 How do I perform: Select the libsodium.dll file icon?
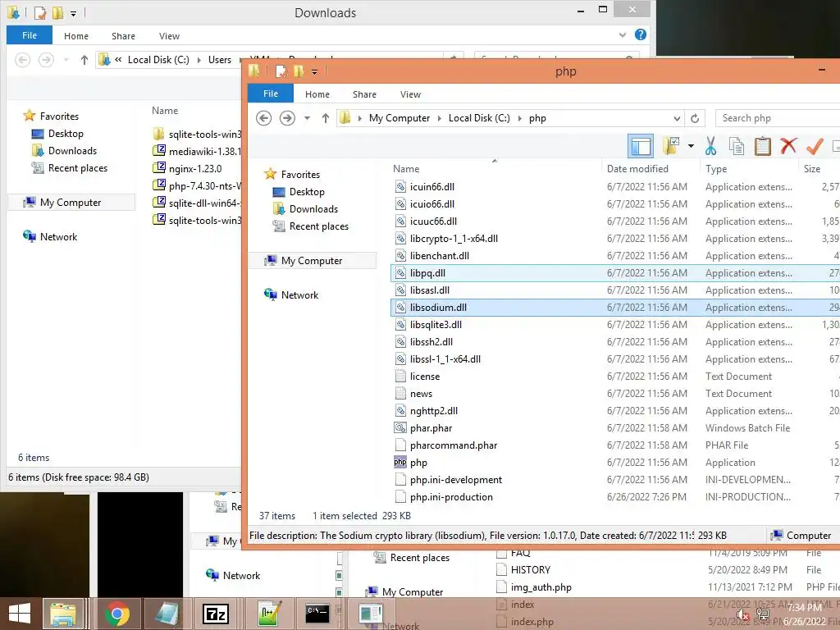pos(400,308)
